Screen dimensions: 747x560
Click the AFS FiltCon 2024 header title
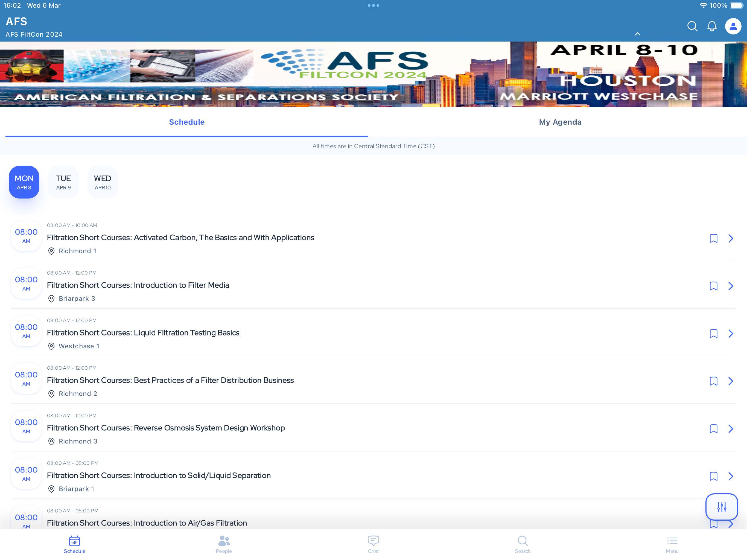34,34
